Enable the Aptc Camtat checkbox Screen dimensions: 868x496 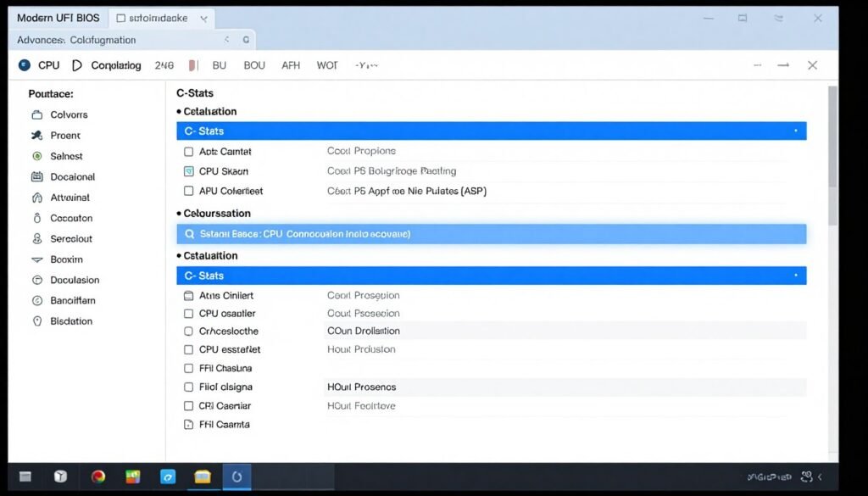pyautogui.click(x=189, y=152)
